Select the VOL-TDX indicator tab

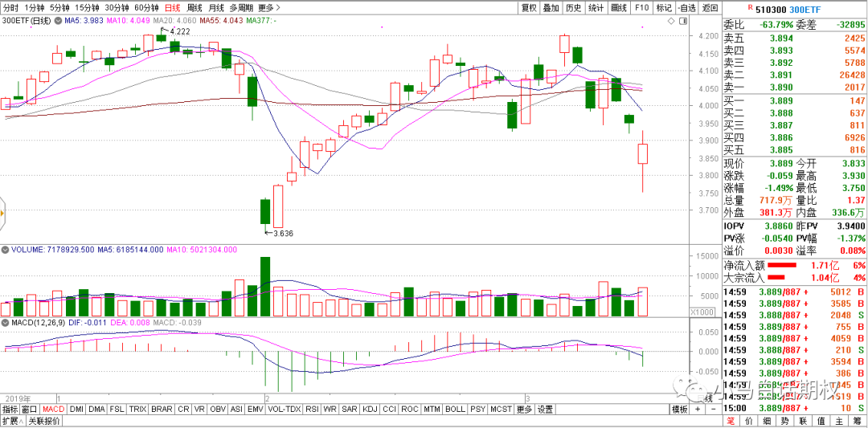pyautogui.click(x=284, y=410)
